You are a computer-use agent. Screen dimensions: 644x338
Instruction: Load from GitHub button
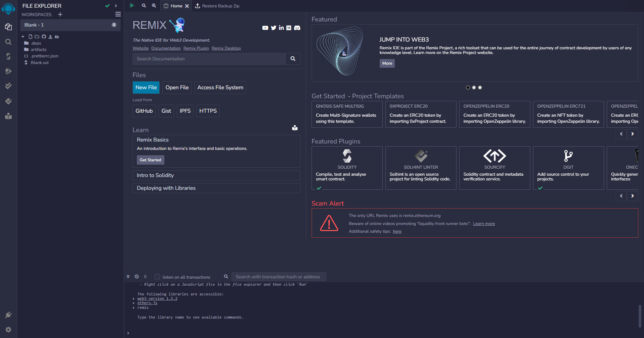point(144,111)
